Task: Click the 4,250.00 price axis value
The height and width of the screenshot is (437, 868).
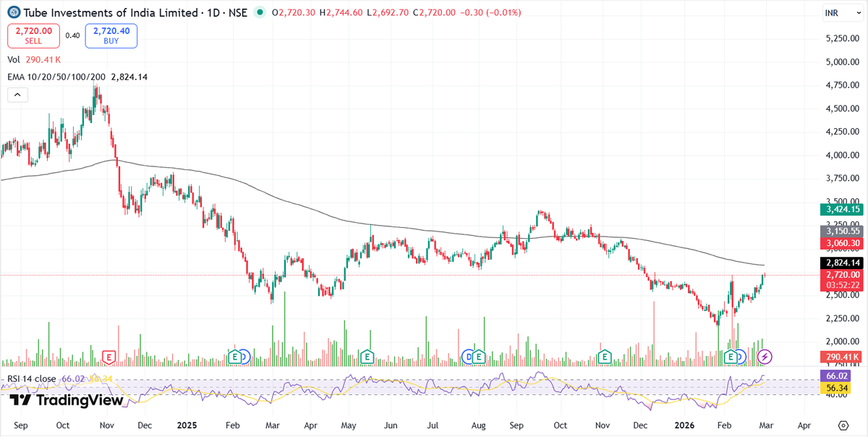Action: 842,132
